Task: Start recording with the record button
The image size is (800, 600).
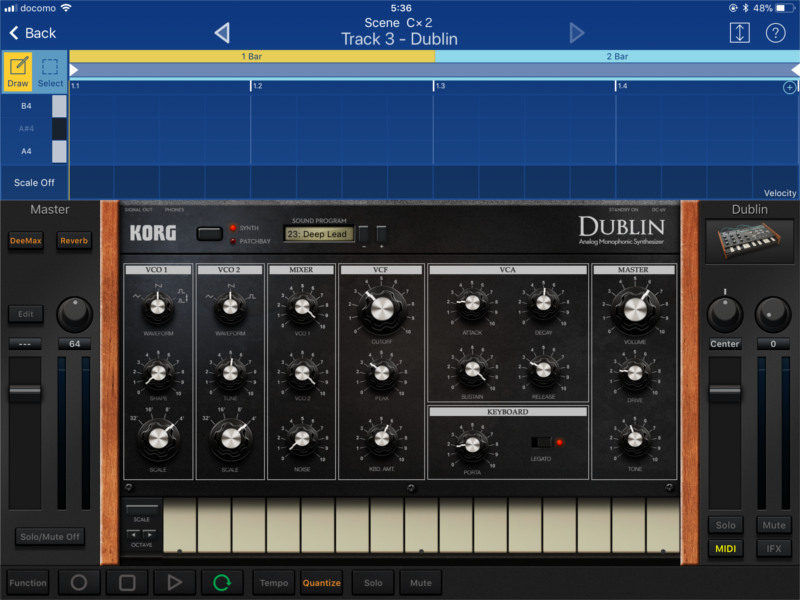Action: click(x=79, y=582)
